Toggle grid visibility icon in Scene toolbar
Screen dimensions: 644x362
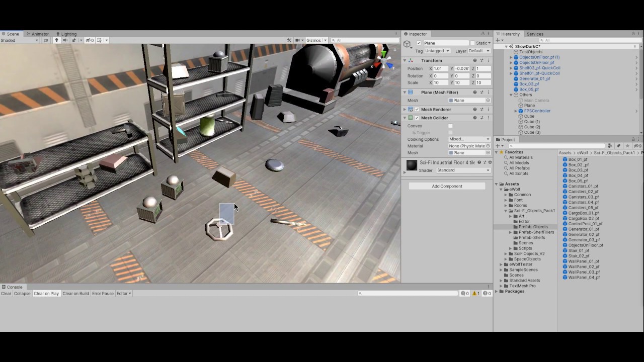[x=100, y=40]
